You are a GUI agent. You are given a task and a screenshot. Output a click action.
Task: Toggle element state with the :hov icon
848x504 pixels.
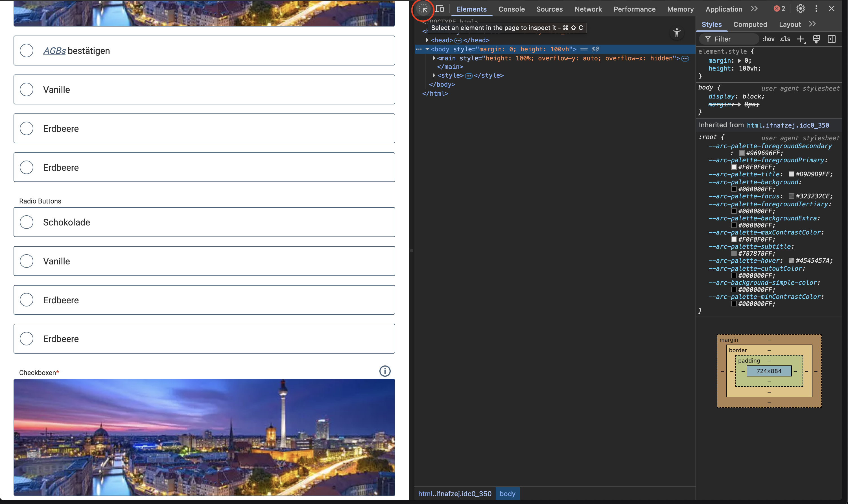(768, 39)
